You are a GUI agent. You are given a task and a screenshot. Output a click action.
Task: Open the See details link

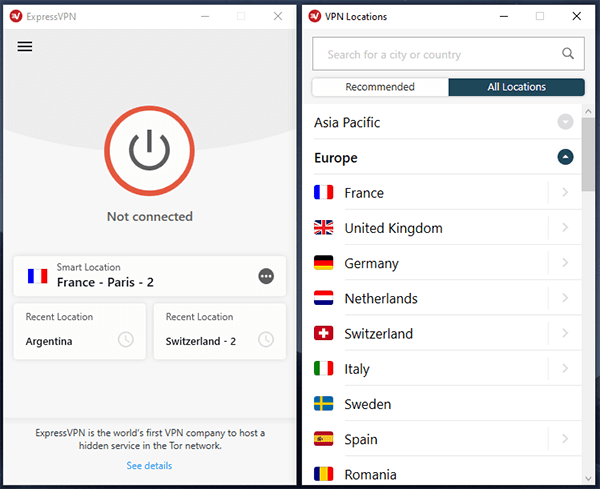coord(149,466)
